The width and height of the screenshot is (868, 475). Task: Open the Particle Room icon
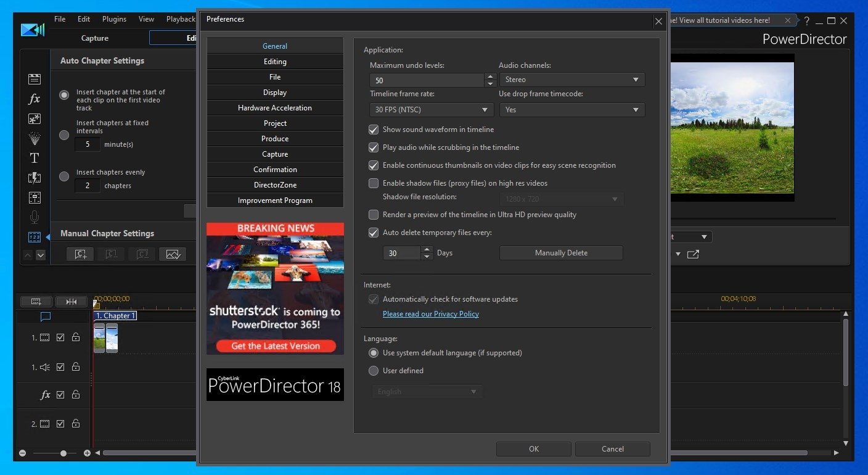tap(35, 138)
